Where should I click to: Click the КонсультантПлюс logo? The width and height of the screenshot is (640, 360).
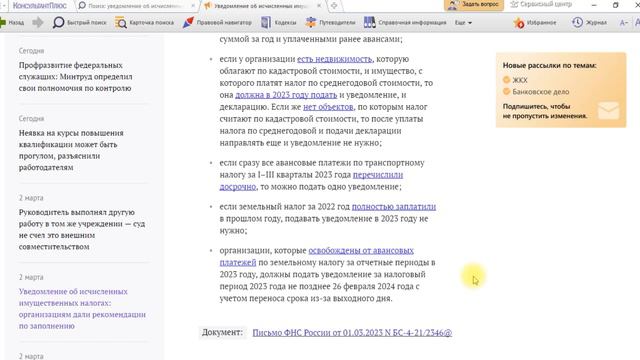[x=40, y=6]
